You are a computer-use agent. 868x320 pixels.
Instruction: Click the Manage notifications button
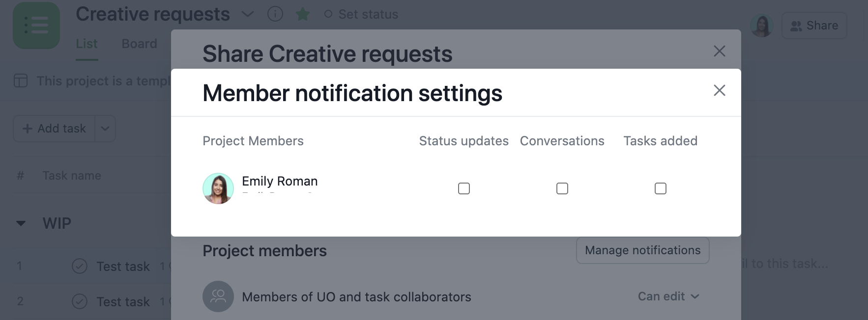pyautogui.click(x=642, y=250)
